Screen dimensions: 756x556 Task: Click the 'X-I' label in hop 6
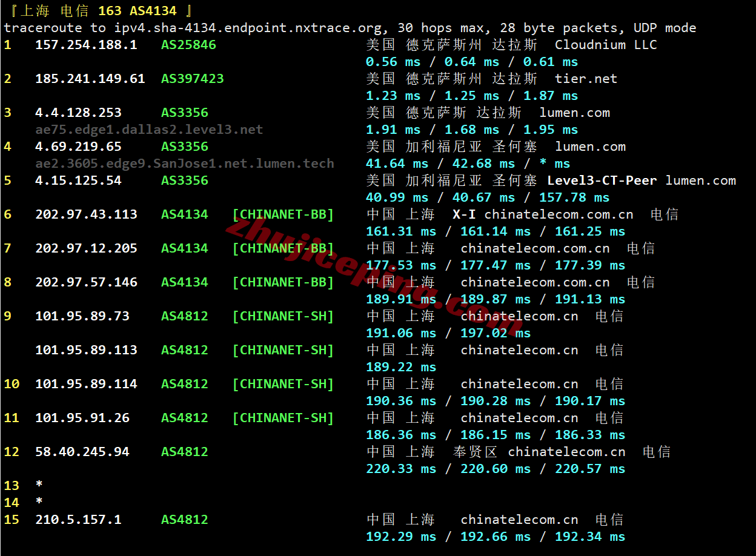464,214
